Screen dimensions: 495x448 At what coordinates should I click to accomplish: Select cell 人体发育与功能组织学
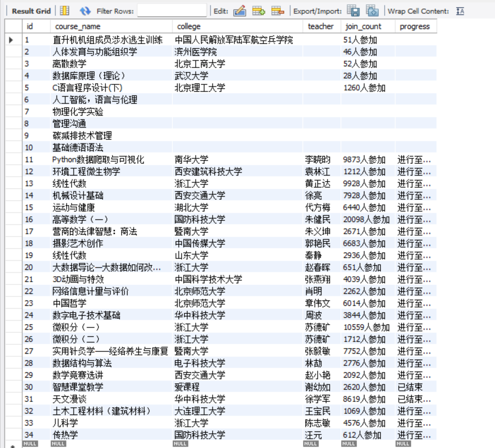tap(111, 52)
